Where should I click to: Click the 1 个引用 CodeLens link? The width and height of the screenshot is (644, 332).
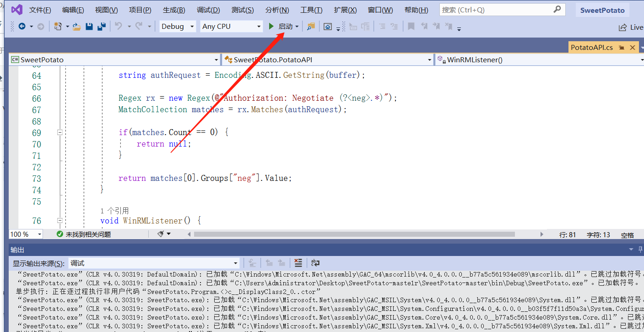(114, 211)
